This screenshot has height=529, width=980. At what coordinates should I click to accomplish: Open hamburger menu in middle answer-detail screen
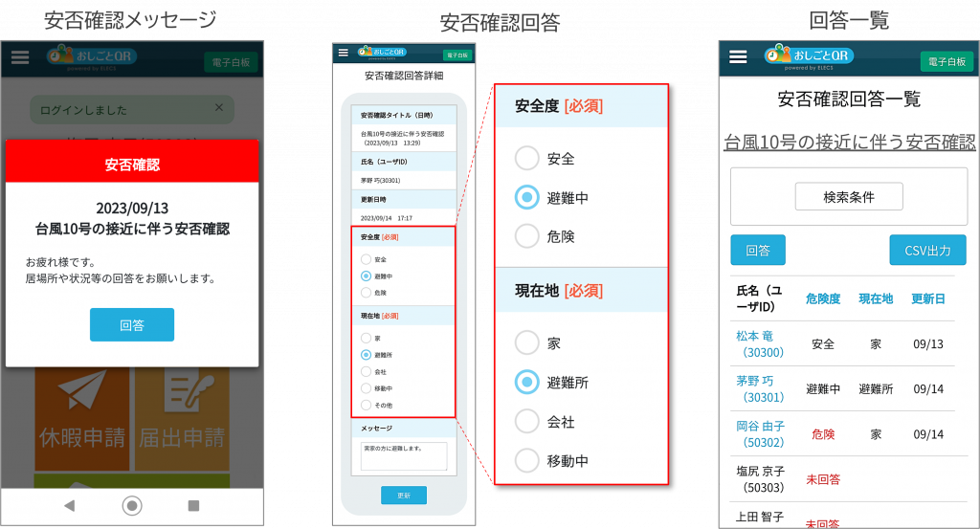pyautogui.click(x=344, y=53)
